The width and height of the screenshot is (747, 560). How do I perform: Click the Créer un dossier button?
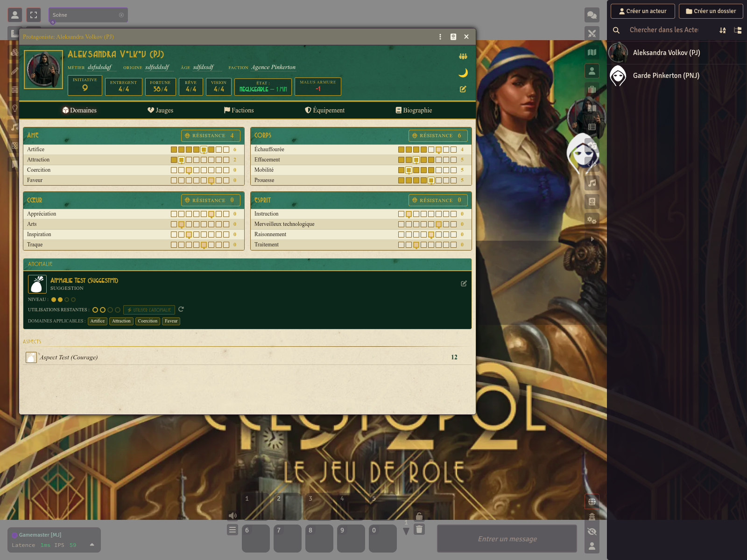click(x=711, y=11)
